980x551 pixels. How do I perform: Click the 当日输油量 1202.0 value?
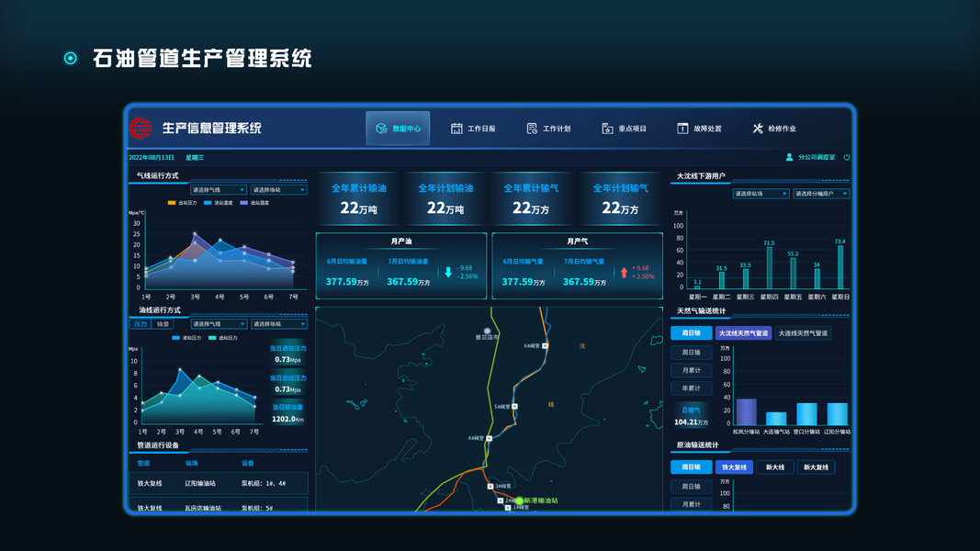pyautogui.click(x=287, y=419)
